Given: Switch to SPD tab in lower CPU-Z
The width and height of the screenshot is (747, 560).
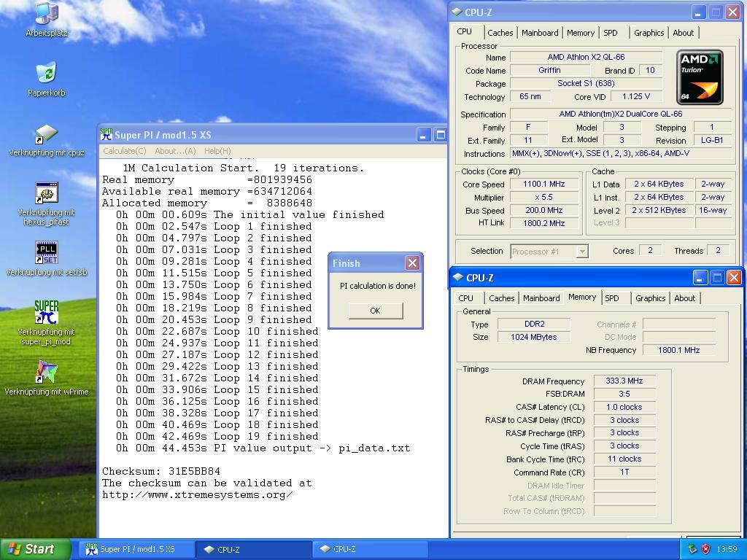Looking at the screenshot, I should [x=612, y=298].
